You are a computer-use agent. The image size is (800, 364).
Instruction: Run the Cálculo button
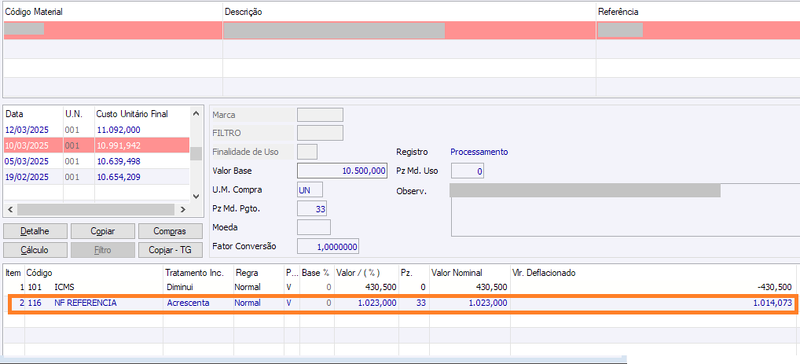pos(35,250)
